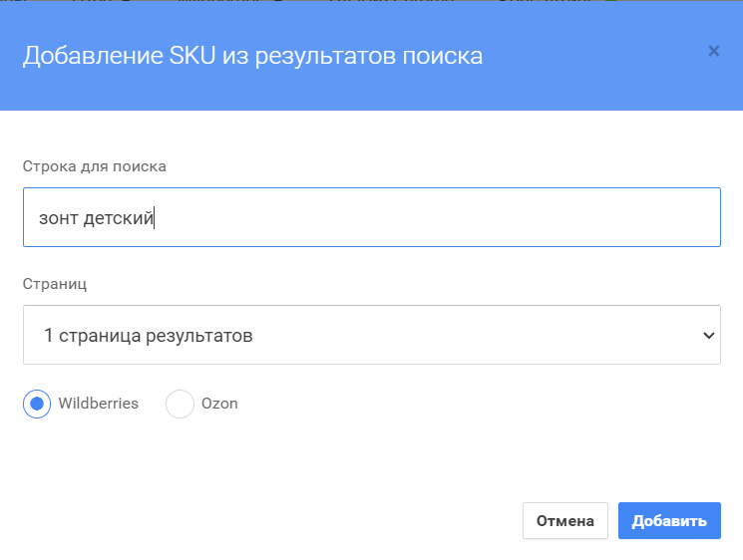This screenshot has width=743, height=560.
Task: Open the pages results dropdown
Action: [371, 335]
